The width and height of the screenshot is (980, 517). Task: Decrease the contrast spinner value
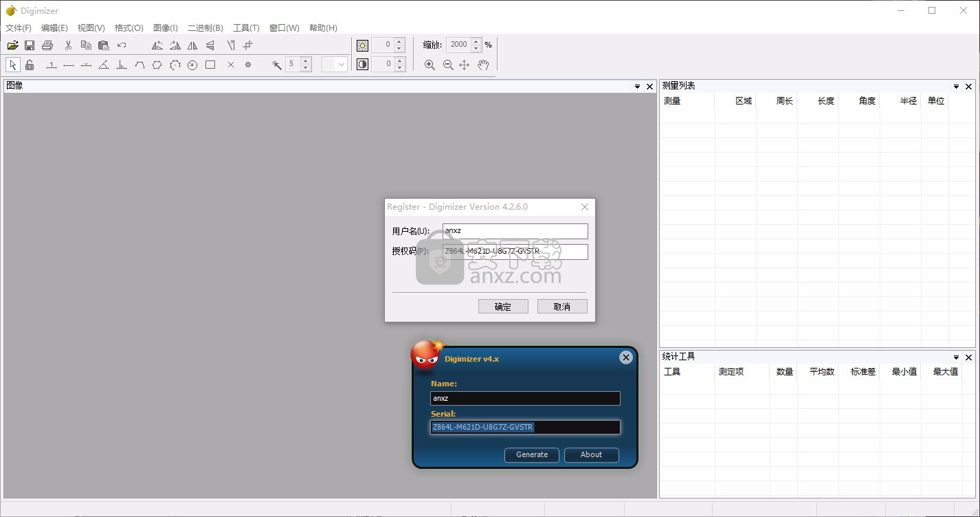pyautogui.click(x=399, y=68)
